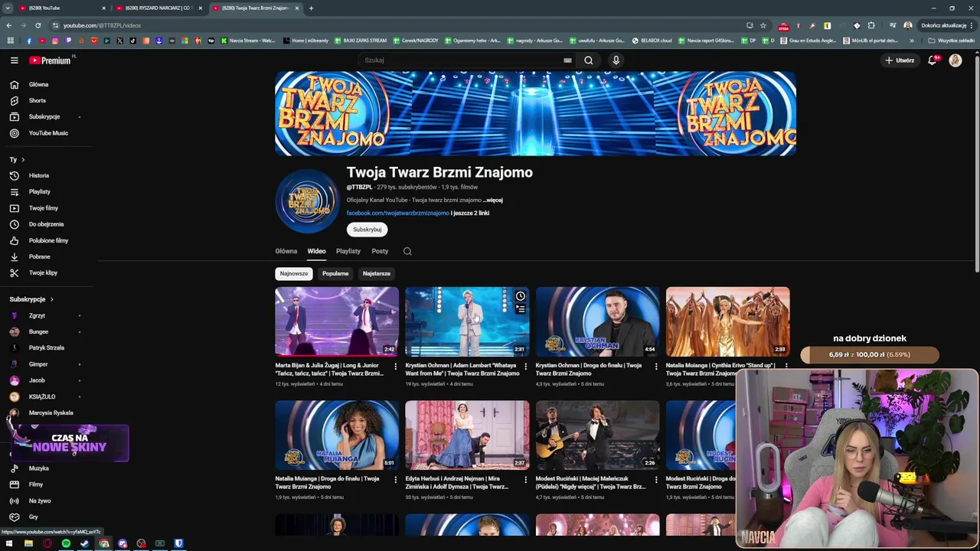
Task: Start voice search with microphone icon
Action: tap(616, 60)
